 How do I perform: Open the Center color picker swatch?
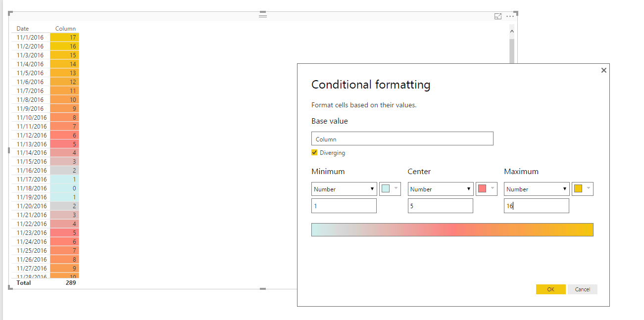[486, 189]
